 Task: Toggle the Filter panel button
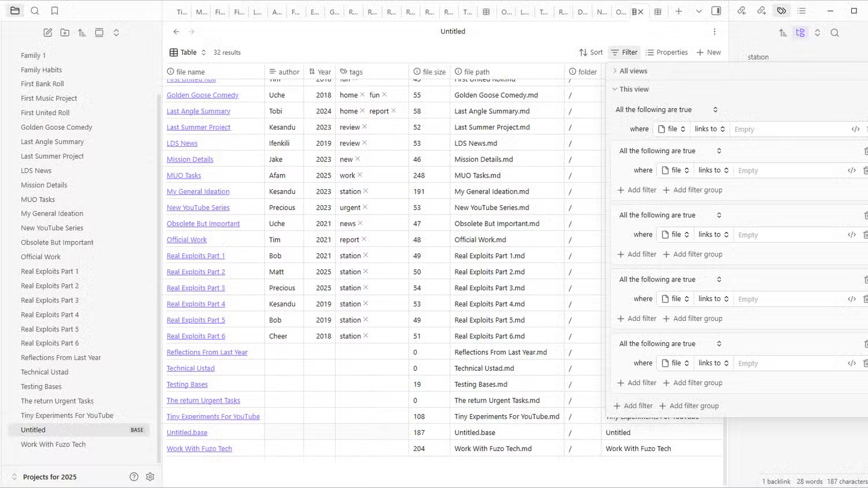[x=624, y=53]
